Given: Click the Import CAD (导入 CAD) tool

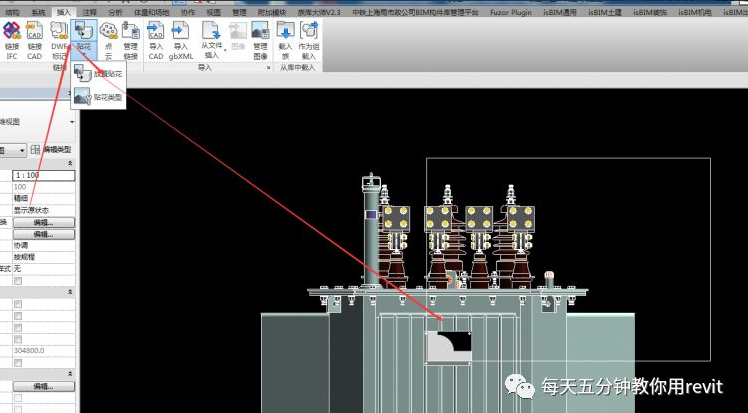Looking at the screenshot, I should pos(156,41).
